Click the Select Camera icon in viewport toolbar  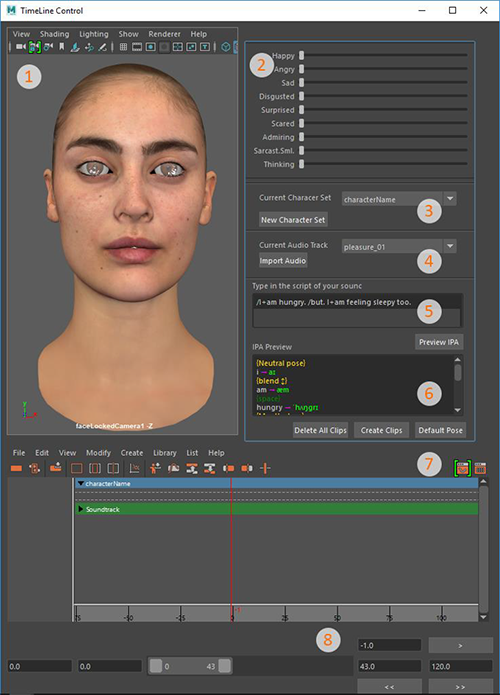(20, 47)
